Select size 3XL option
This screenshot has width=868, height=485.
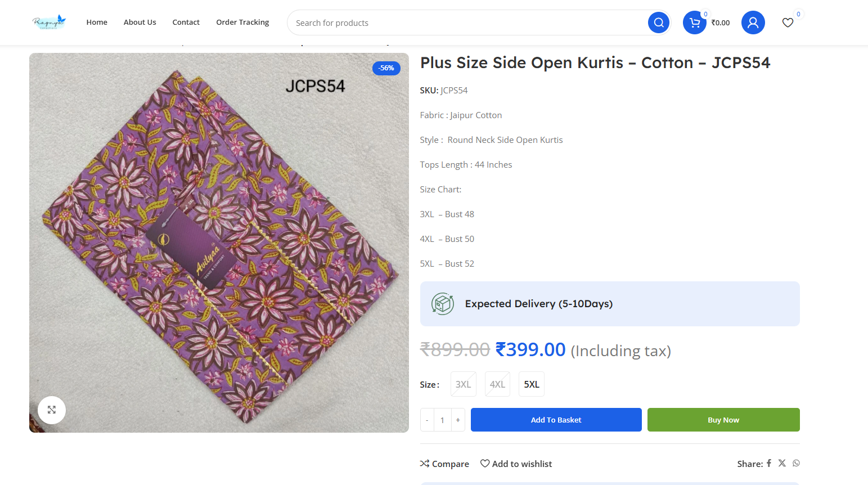[463, 384]
